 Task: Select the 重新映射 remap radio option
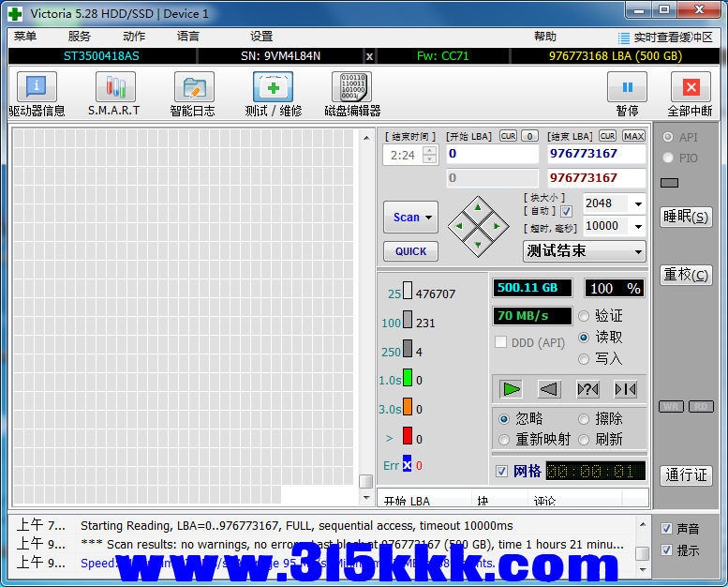click(x=504, y=440)
